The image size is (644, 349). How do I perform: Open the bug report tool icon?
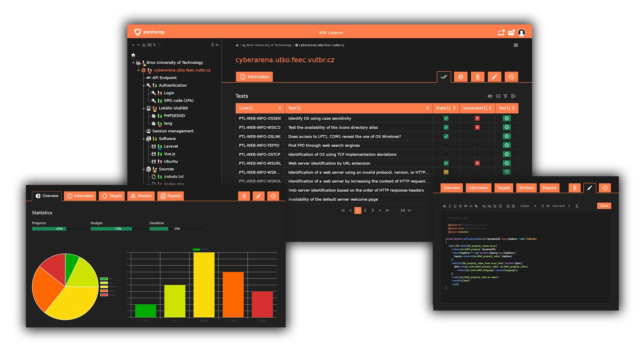461,77
